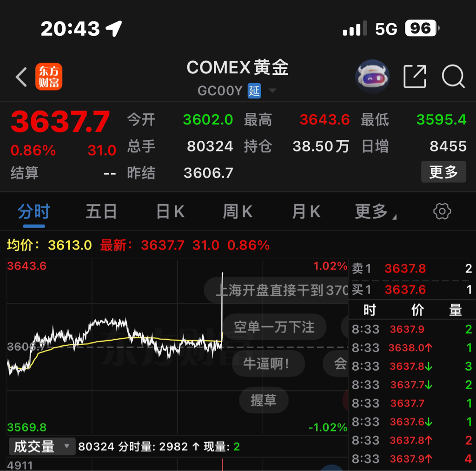The height and width of the screenshot is (471, 476).
Task: Tap the 上海开盘直接干到 comment bubble
Action: [276, 290]
